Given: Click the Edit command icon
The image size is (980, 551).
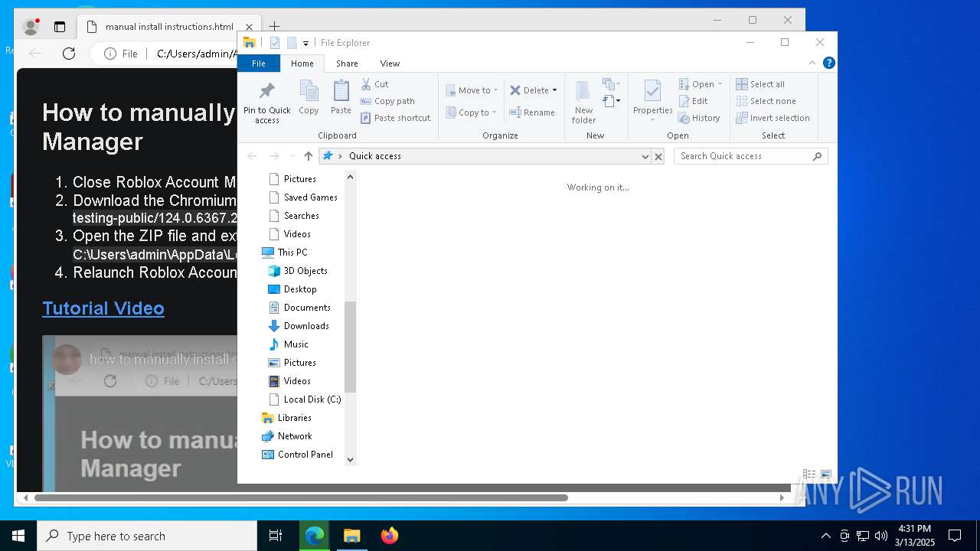Looking at the screenshot, I should [684, 101].
